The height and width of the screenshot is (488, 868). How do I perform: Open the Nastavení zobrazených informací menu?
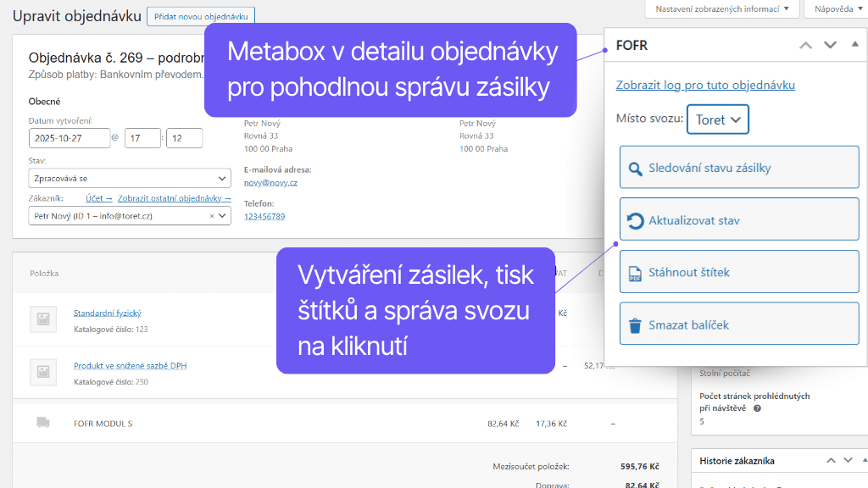pos(721,9)
